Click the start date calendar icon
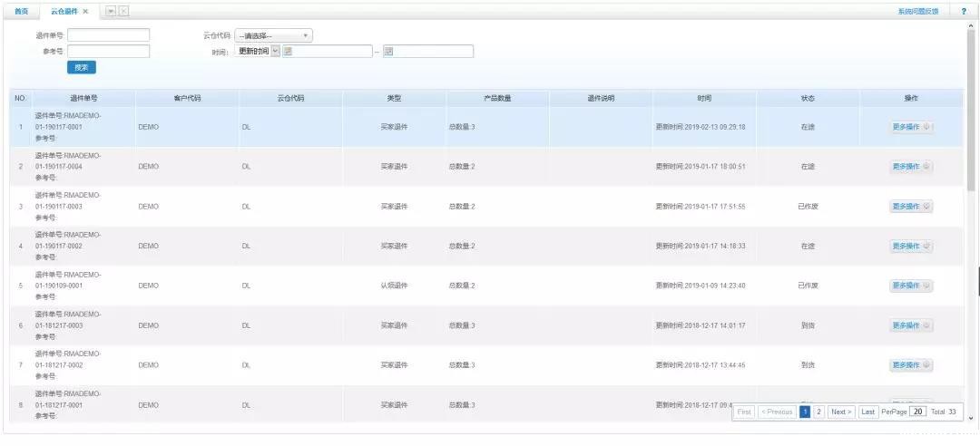 point(288,52)
